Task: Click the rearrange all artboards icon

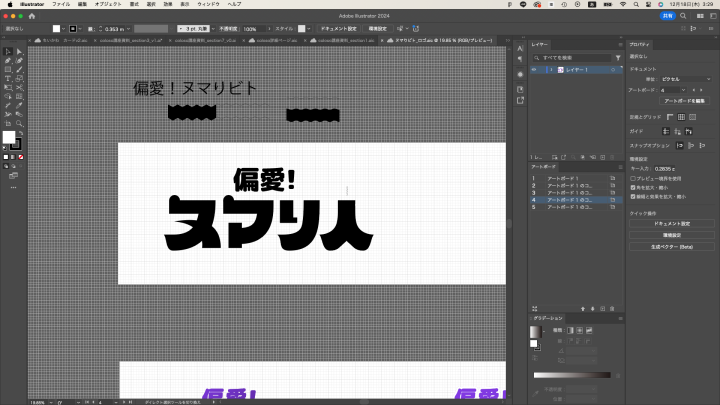Action: [534, 309]
